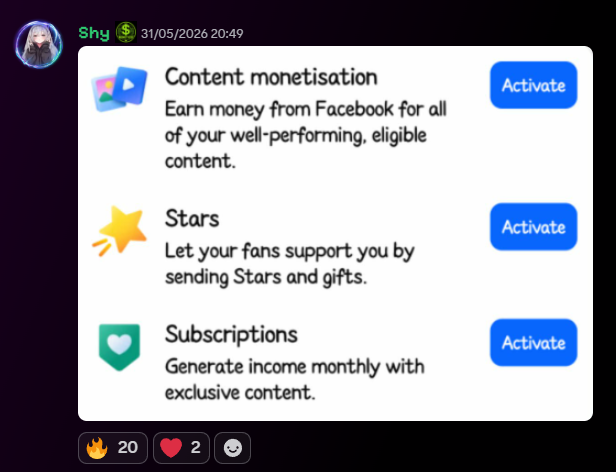Toggle the red heart reaction
The height and width of the screenshot is (472, 616).
pyautogui.click(x=182, y=448)
